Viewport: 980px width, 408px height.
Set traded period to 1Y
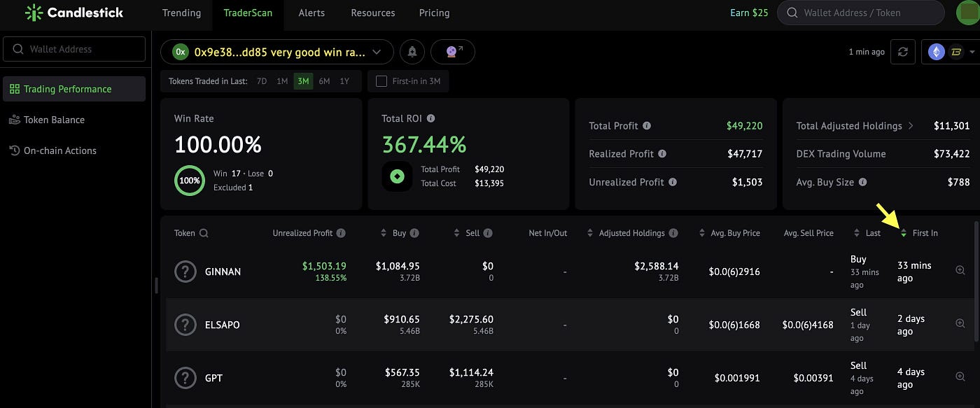[x=344, y=81]
